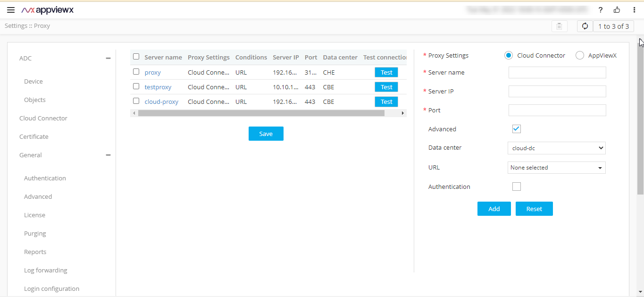Click the page vertical scrollbar thumb

click(x=640, y=118)
